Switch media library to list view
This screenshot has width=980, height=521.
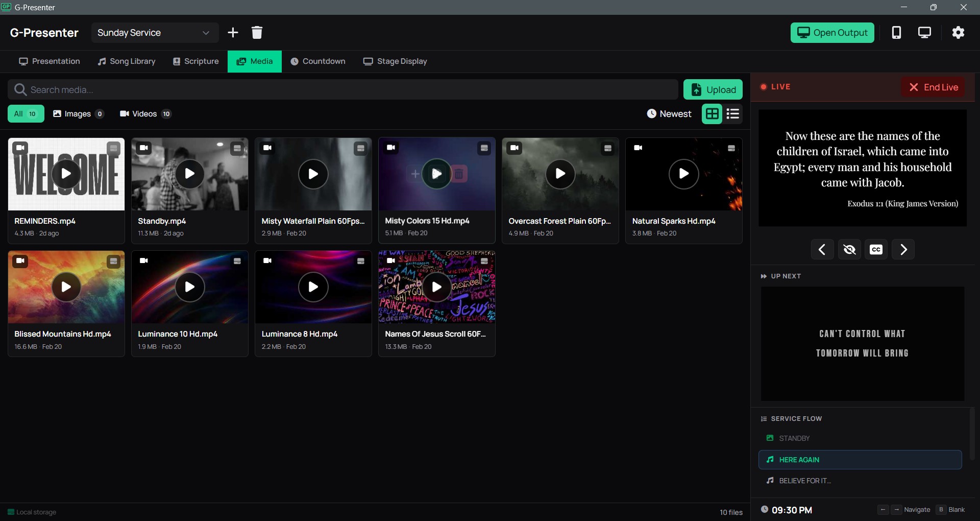click(732, 113)
